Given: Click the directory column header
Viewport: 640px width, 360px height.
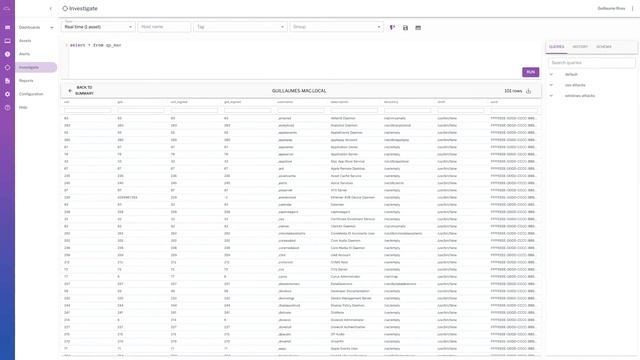Looking at the screenshot, I should click(x=391, y=102).
